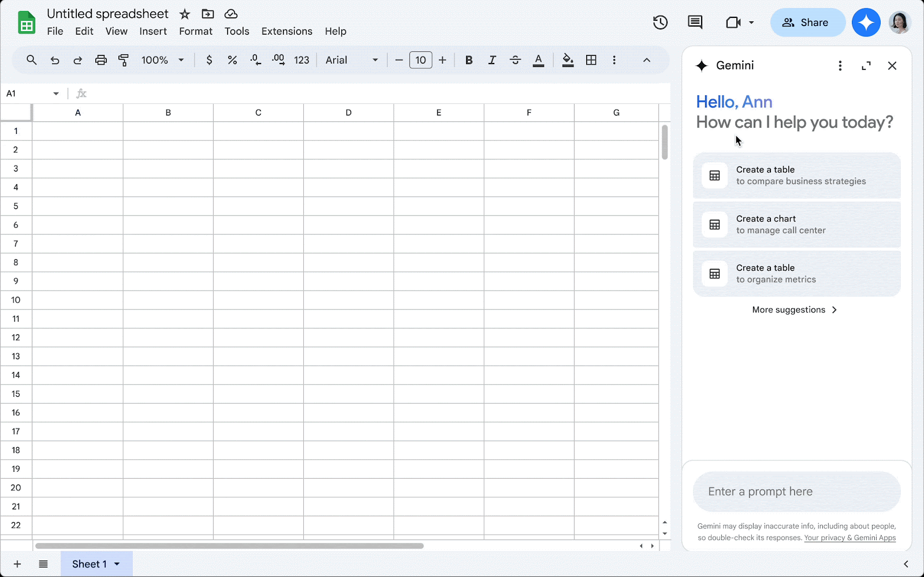Select the Paint format tool
This screenshot has width=924, height=577.
[124, 59]
